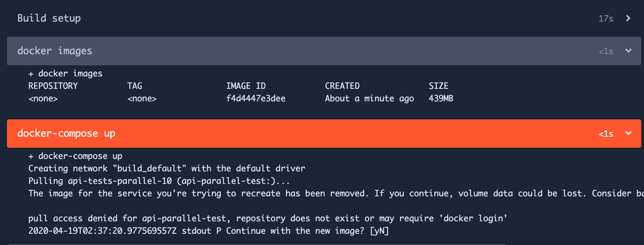Select the <1s duration on docker images
Viewport: 644px width, 245px height.
[x=606, y=52]
